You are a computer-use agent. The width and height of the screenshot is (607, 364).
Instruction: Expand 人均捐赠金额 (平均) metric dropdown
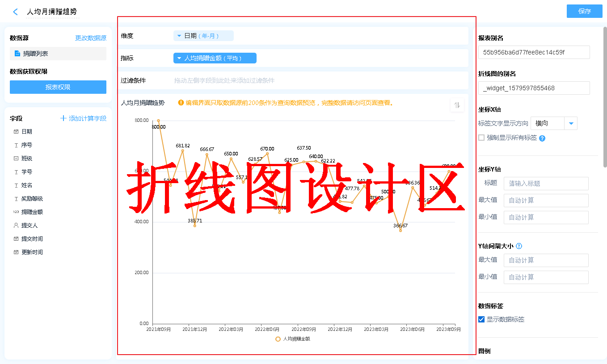[179, 58]
